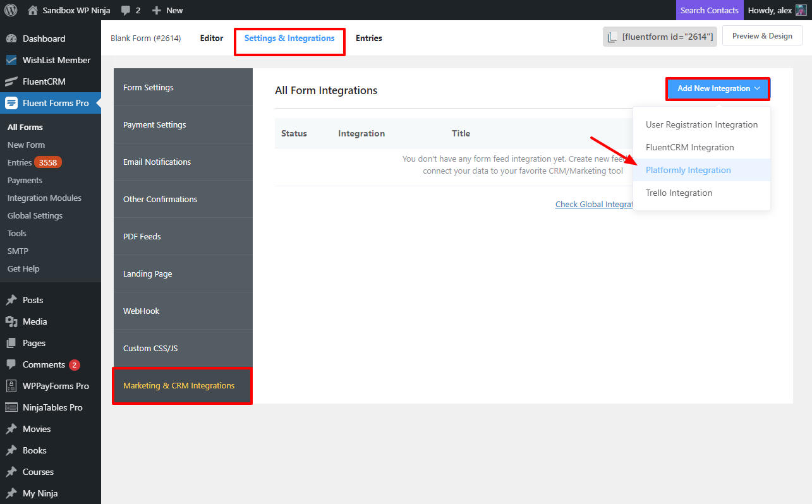Click the fluentform shortcode field

tap(667, 37)
